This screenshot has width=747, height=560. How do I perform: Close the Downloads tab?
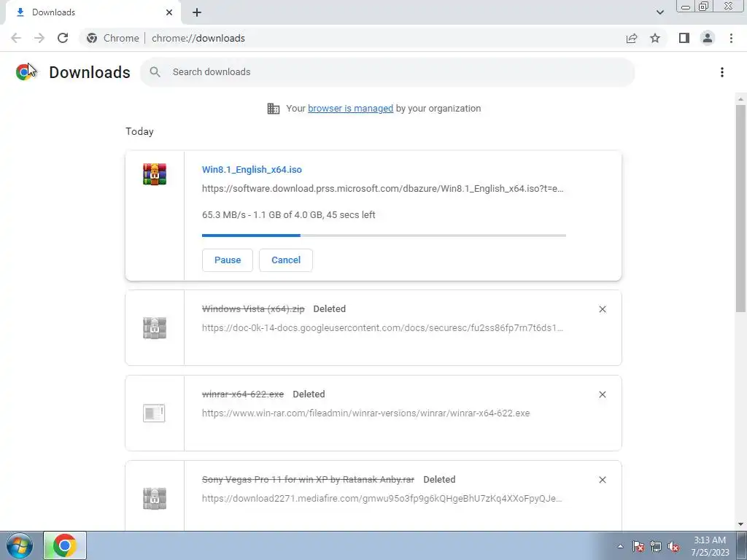[169, 12]
